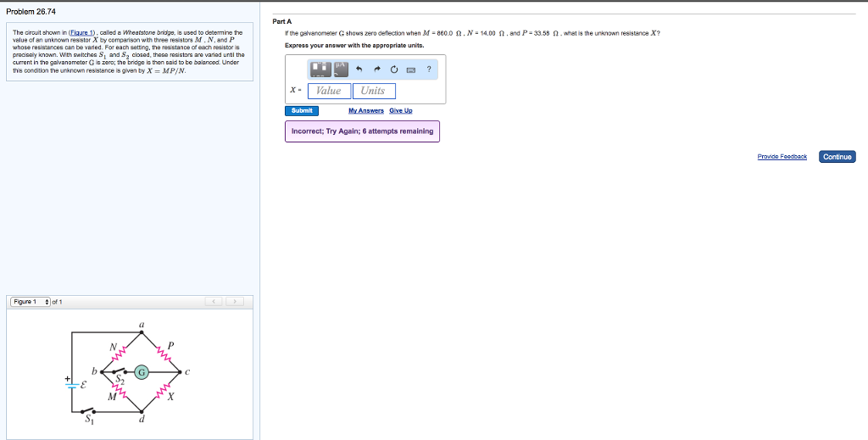Click the Value input field
Viewport: 868px width, 440px height.
330,91
